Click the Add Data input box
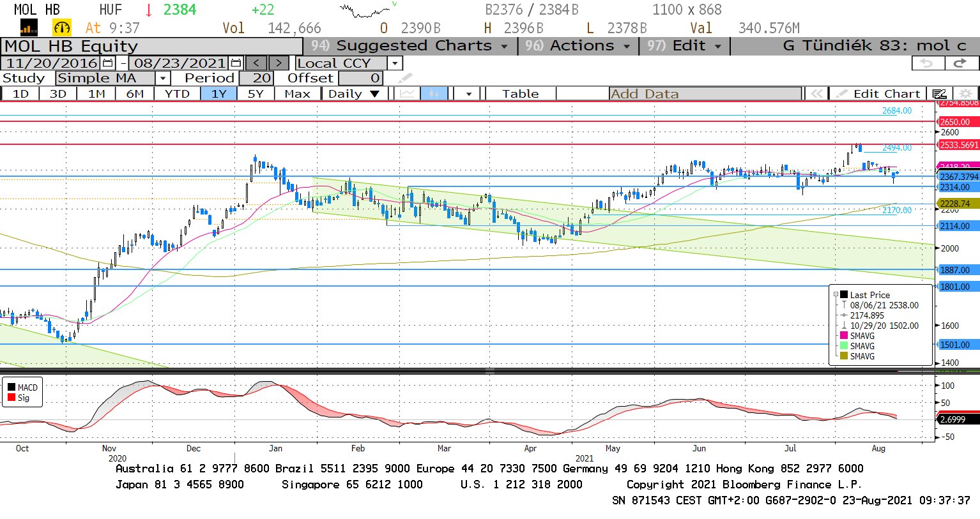Viewport: 980px width, 519px height. click(705, 94)
